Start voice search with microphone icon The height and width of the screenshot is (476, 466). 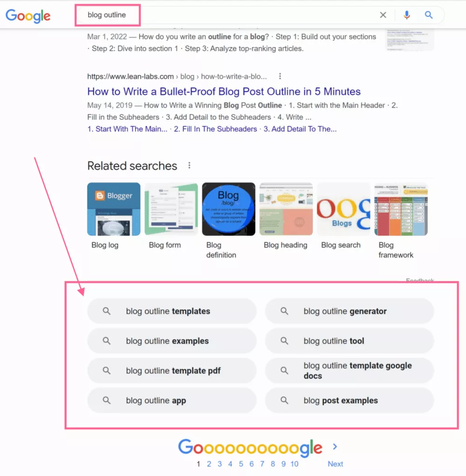[x=407, y=15]
